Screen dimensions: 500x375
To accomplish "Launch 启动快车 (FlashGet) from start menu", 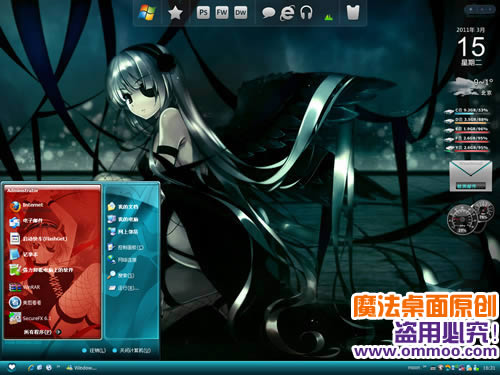I will [38, 239].
